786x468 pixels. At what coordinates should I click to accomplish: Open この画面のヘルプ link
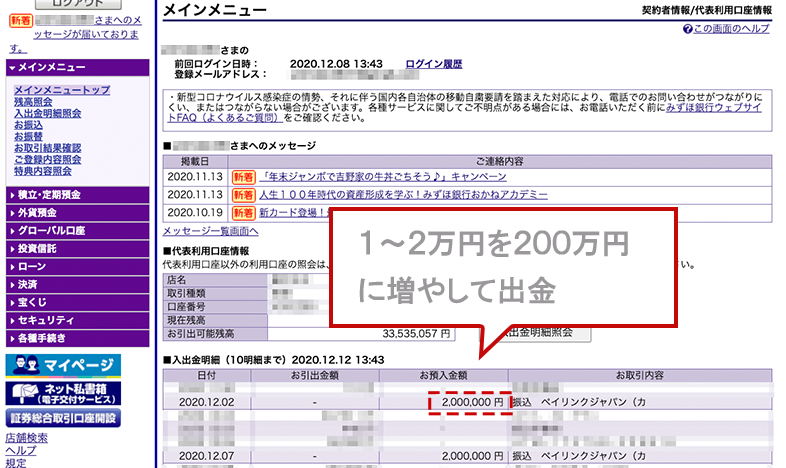(731, 29)
